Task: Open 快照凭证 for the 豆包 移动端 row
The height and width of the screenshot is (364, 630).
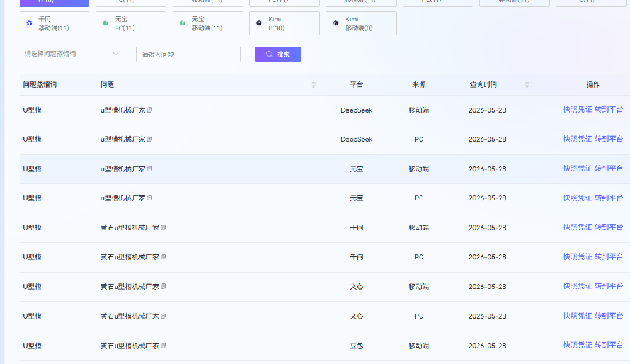Action: coord(577,345)
